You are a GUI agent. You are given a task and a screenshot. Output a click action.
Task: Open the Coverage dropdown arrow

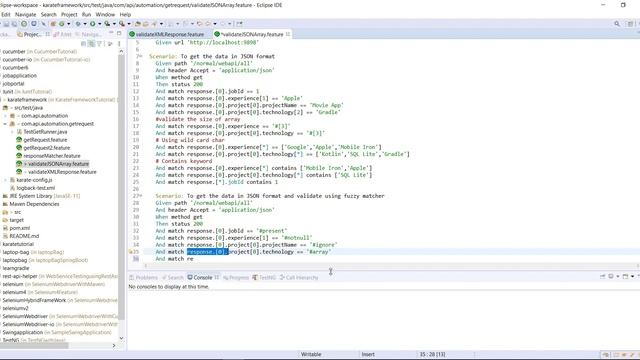[x=114, y=24]
